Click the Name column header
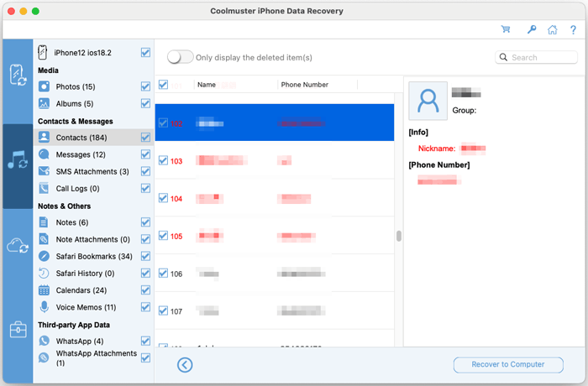Viewport: 588px width, 386px height. point(207,85)
